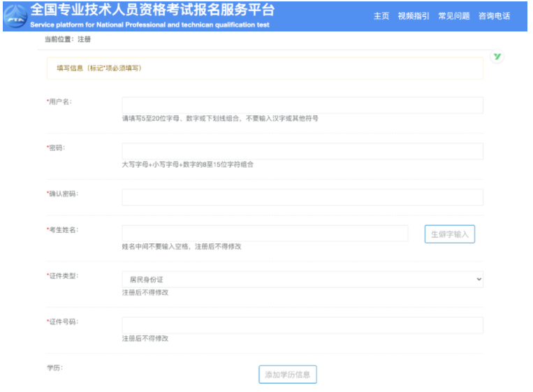Open the 咨询电话 contact phone menu

click(495, 16)
